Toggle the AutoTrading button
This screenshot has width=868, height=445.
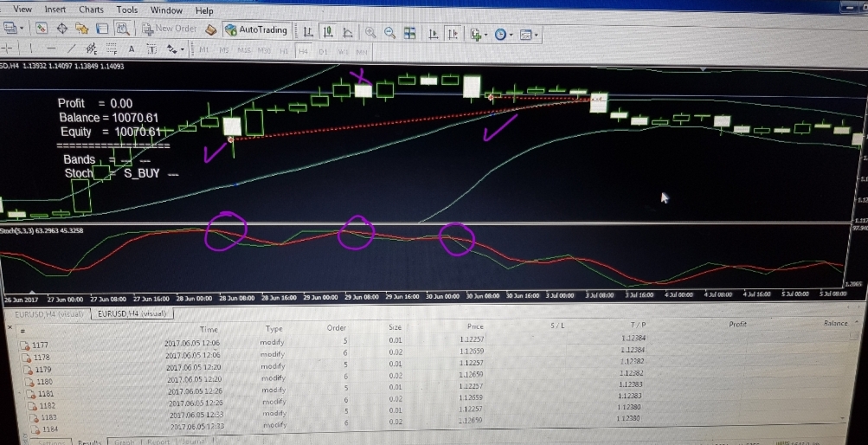point(256,29)
